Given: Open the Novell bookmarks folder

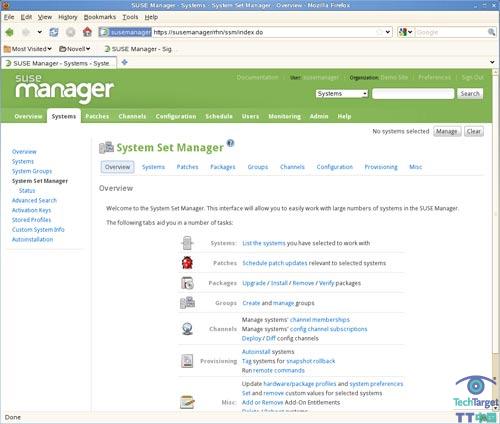Looking at the screenshot, I should pos(75,49).
